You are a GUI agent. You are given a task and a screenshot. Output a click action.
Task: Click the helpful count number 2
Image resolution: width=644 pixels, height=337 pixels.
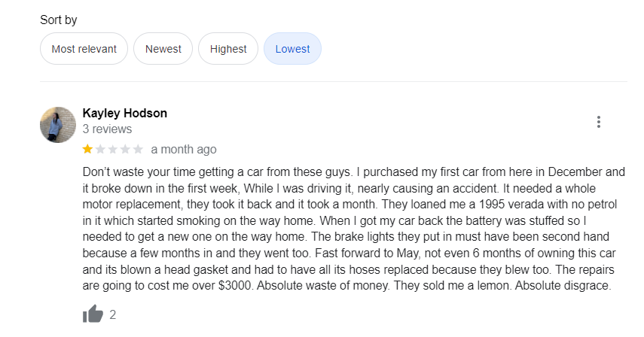coord(113,314)
